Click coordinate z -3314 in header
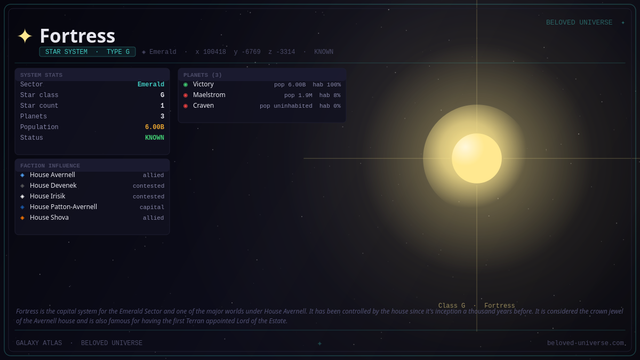Image resolution: width=640 pixels, height=360 pixels. click(282, 52)
